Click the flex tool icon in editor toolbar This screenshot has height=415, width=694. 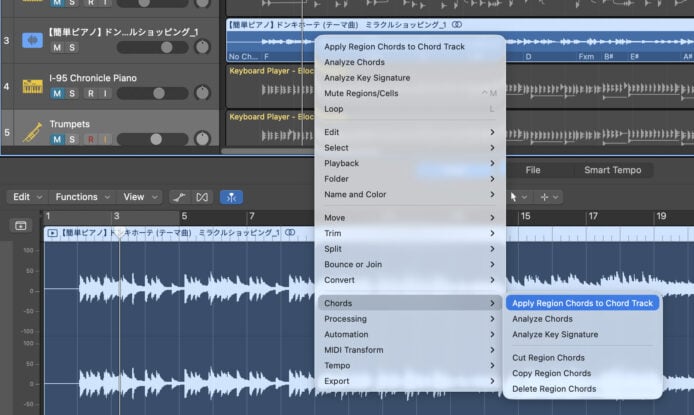point(202,197)
